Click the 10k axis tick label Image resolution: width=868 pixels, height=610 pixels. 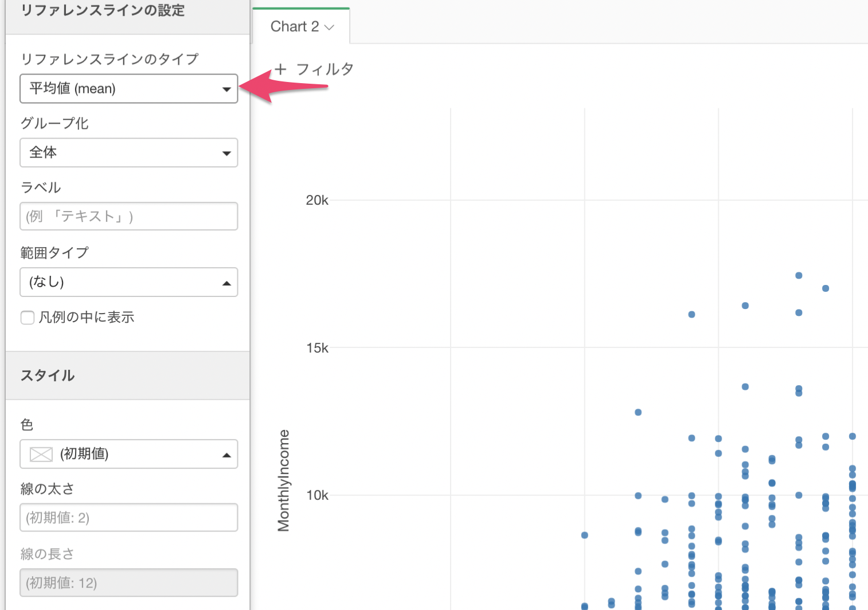[x=317, y=495]
